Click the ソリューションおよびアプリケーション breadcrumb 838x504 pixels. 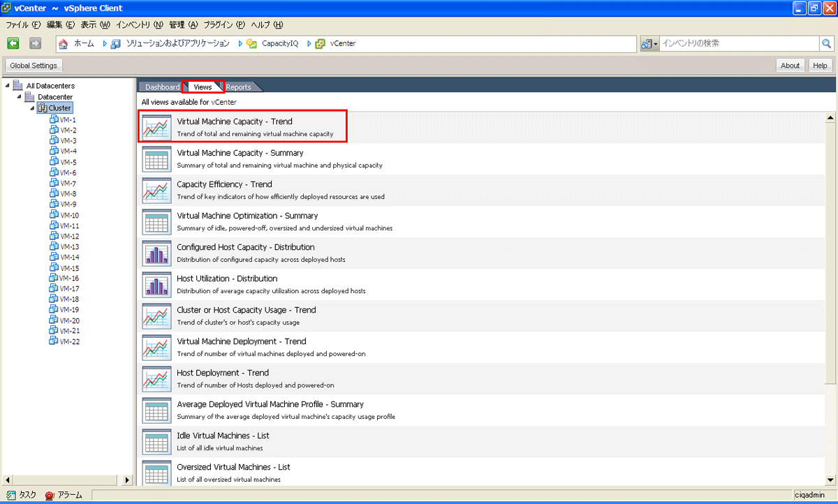tap(177, 43)
